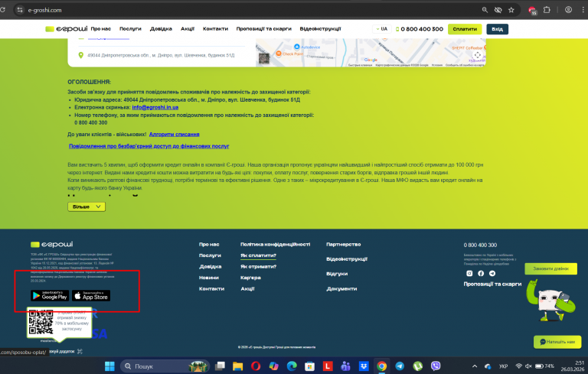
Task: Open Як сплатити? footer link
Action: pyautogui.click(x=258, y=255)
